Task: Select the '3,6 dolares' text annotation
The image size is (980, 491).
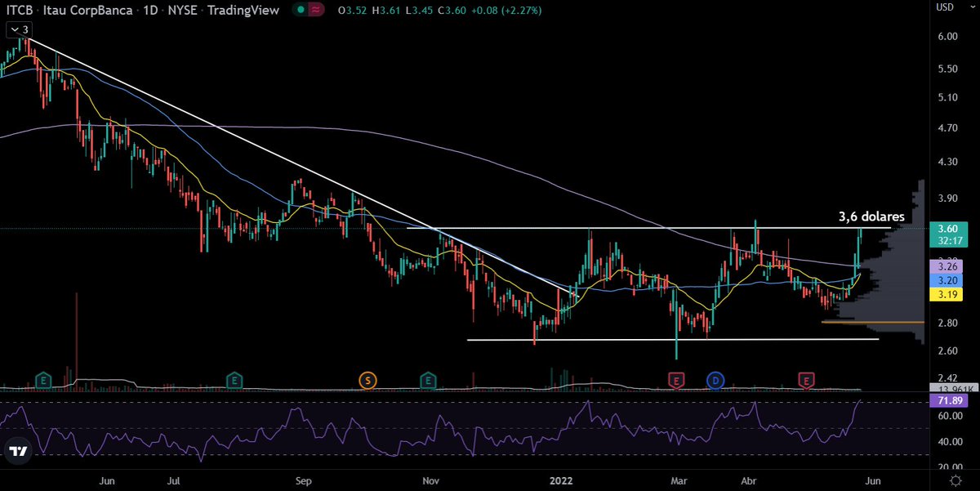Action: tap(871, 217)
